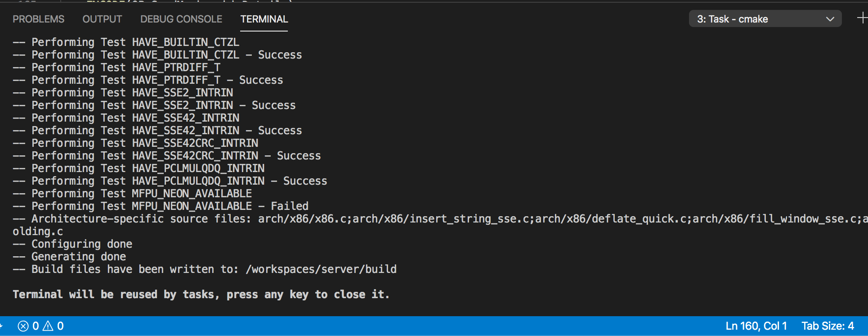Switch to the OUTPUT tab
Viewport: 868px width, 336px height.
coord(102,19)
